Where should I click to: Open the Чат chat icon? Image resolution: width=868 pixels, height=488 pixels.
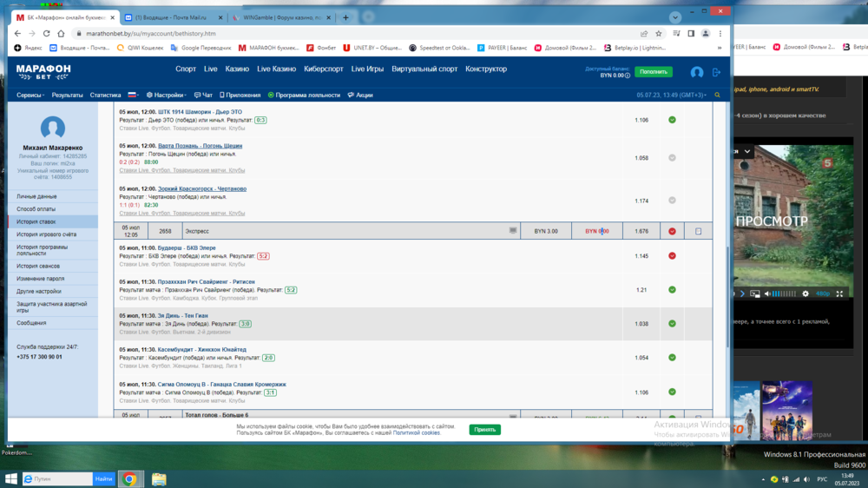(x=203, y=96)
